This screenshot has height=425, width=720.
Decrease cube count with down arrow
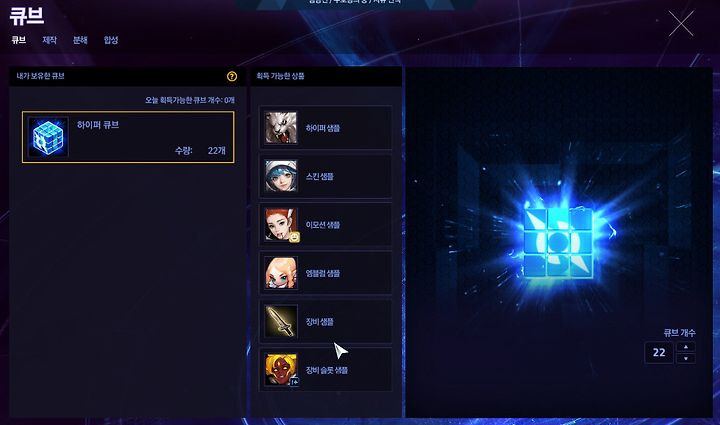[686, 358]
